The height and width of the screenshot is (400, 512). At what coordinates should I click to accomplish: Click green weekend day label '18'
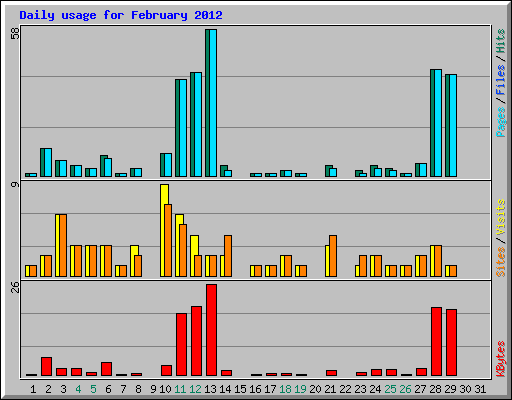coord(285,389)
